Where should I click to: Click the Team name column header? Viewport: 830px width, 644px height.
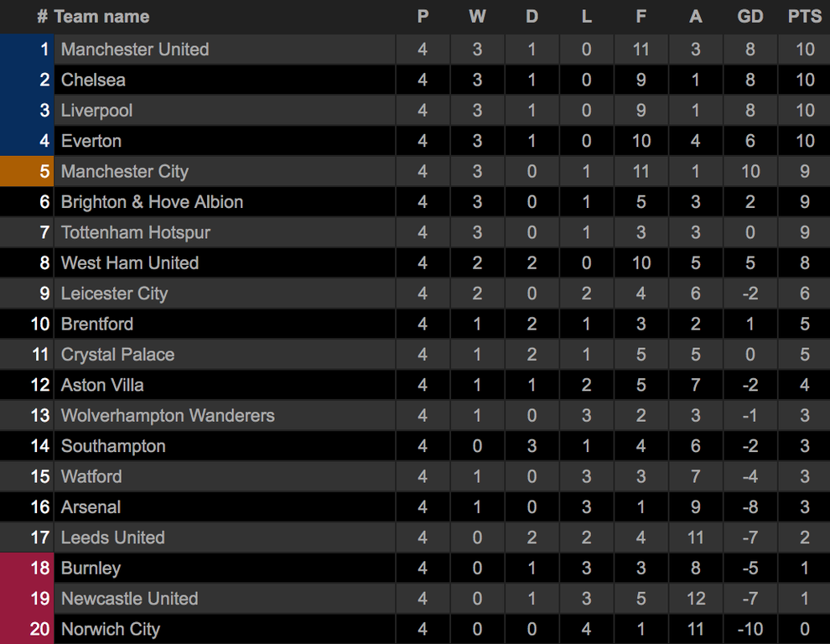101,17
